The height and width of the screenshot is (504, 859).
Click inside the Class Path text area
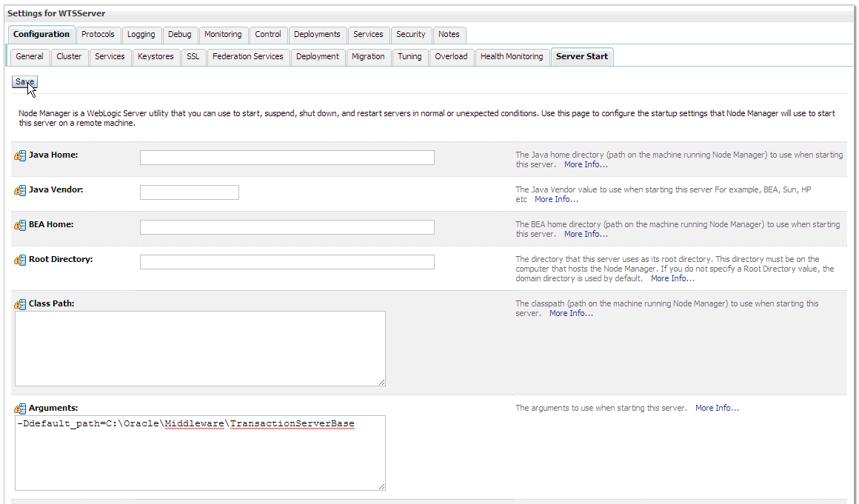[x=200, y=349]
